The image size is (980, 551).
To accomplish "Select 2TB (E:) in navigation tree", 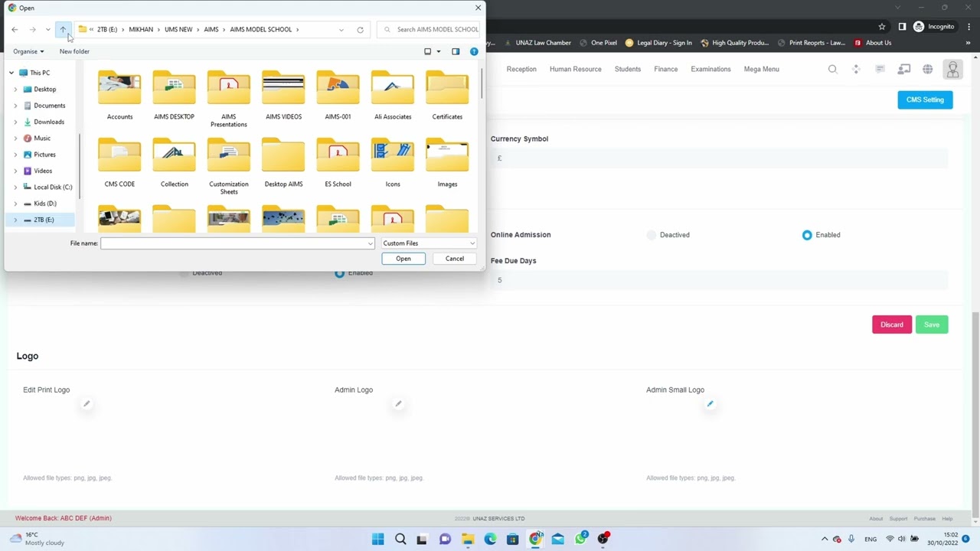I will (44, 220).
